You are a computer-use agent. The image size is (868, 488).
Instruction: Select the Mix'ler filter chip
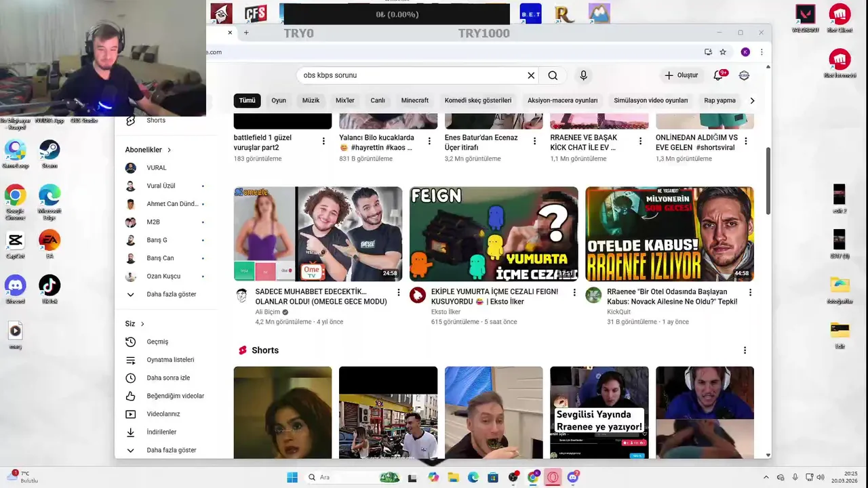[345, 100]
